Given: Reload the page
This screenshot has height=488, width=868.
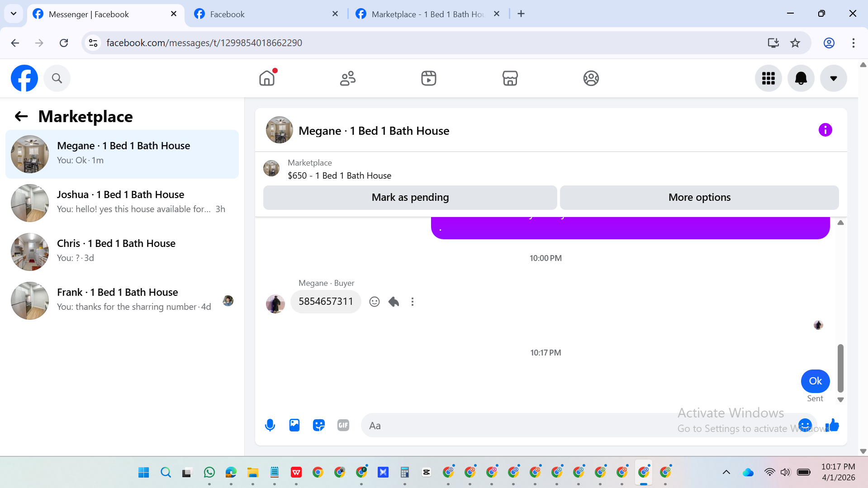Looking at the screenshot, I should [x=64, y=43].
